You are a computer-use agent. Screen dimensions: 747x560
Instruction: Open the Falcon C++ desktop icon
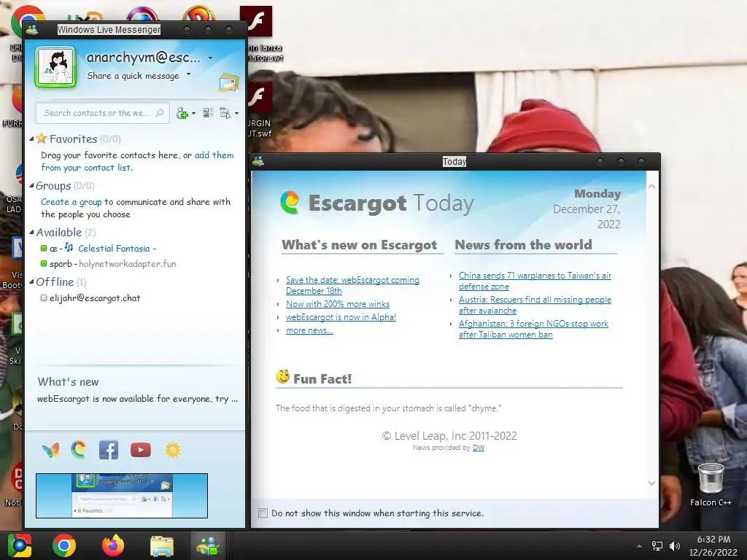(711, 484)
